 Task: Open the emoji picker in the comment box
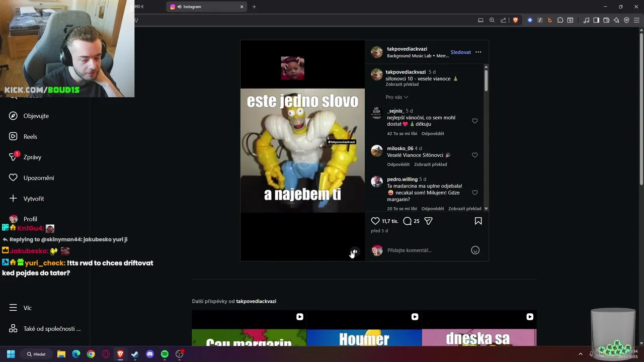pos(475,250)
